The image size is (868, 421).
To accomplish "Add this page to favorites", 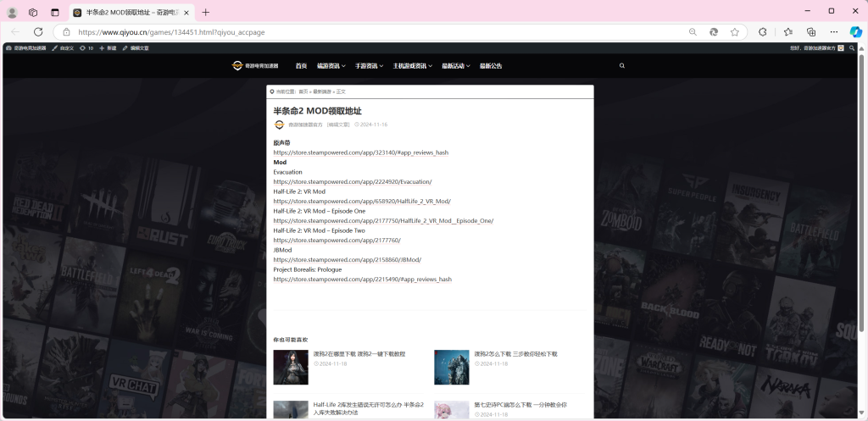I will 735,32.
